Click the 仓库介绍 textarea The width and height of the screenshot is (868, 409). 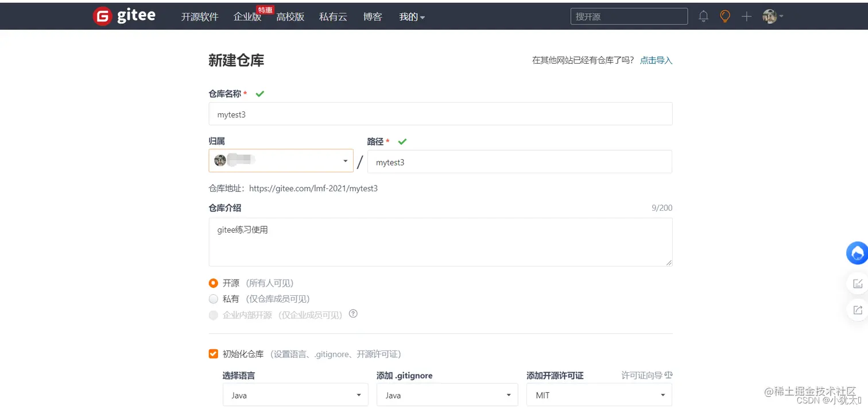click(x=440, y=242)
